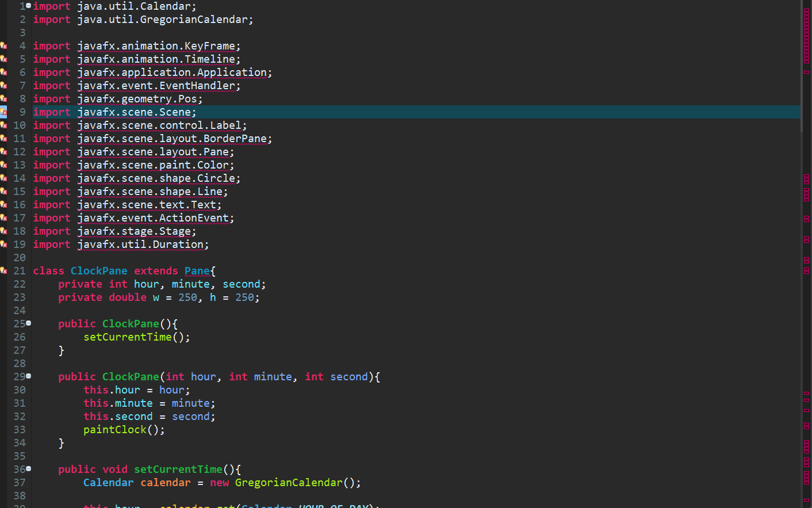This screenshot has height=508, width=812.
Task: Click javafx.event.ActionEvent import path
Action: coord(153,218)
